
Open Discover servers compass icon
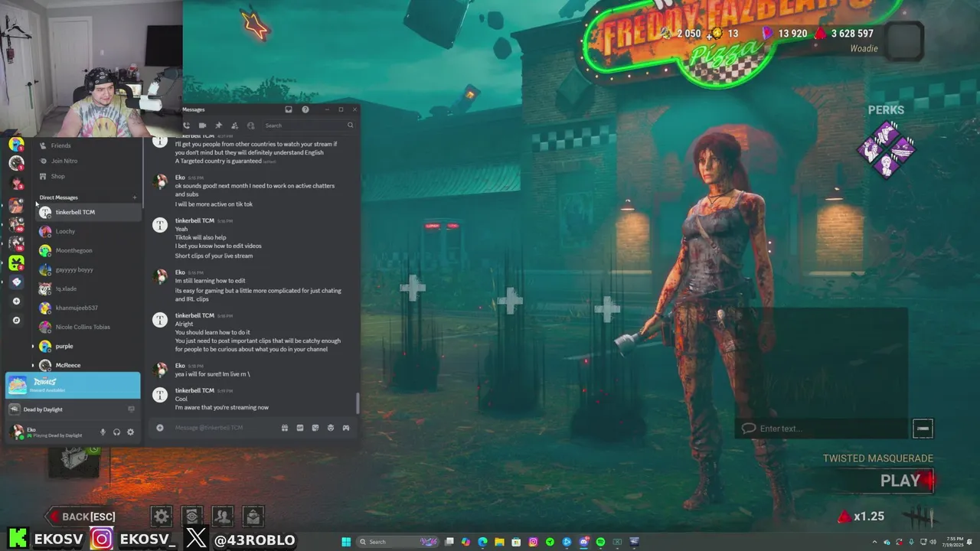[x=17, y=321]
